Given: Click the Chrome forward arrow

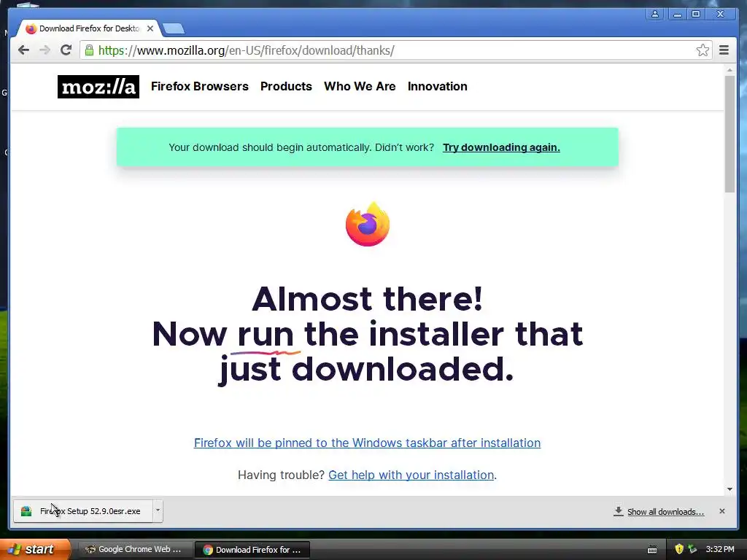Looking at the screenshot, I should pos(44,50).
